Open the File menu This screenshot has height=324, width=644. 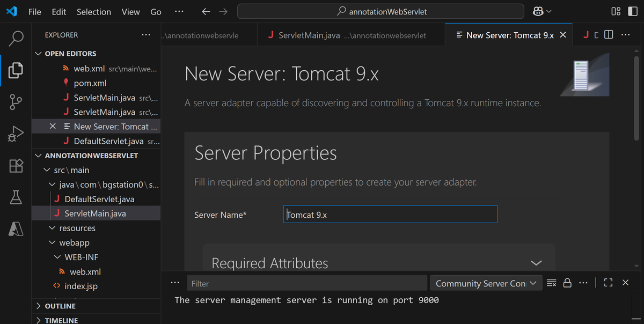pos(34,11)
